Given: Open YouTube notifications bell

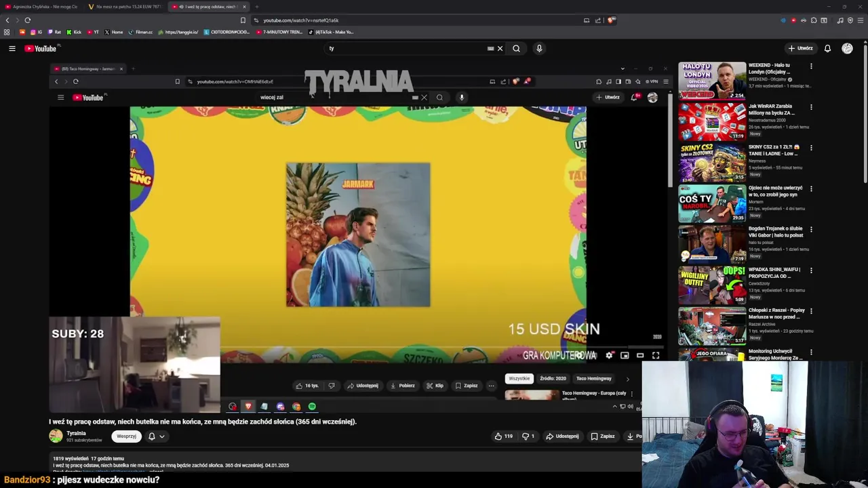Looking at the screenshot, I should [827, 48].
